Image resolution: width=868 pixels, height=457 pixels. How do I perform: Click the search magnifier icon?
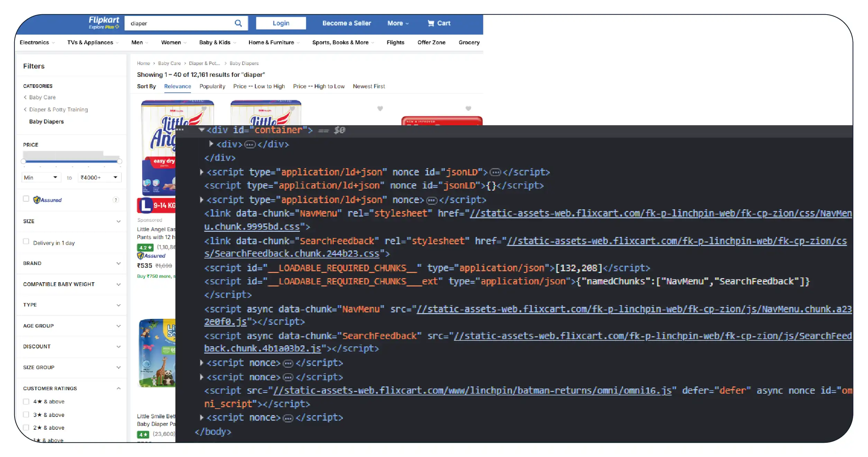[238, 23]
